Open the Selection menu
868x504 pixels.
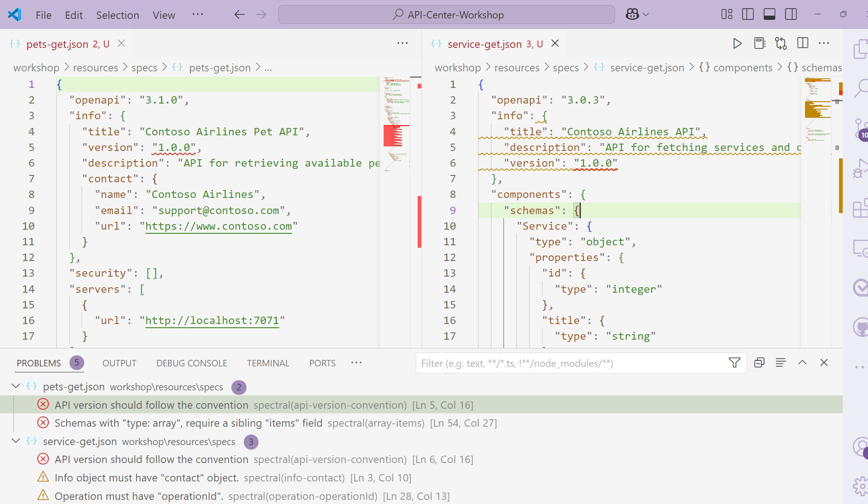[117, 15]
